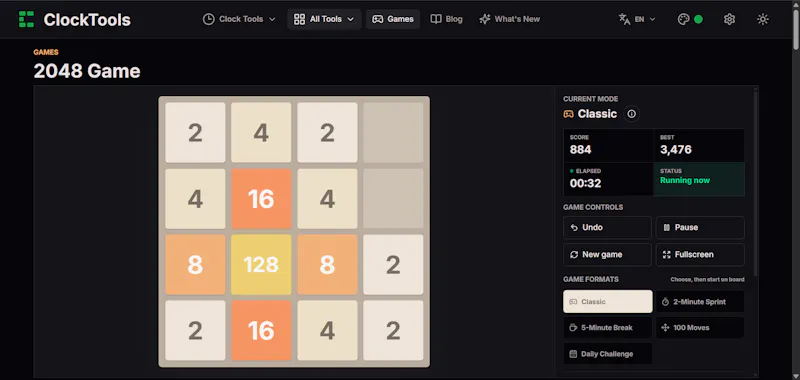
Task: Click the page vertical scrollbar
Action: click(x=796, y=31)
